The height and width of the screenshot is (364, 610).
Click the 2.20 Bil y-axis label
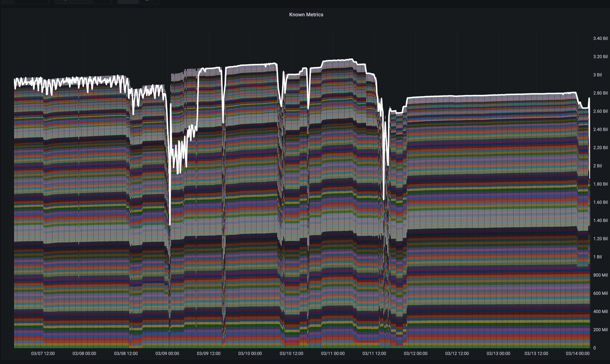click(x=600, y=148)
